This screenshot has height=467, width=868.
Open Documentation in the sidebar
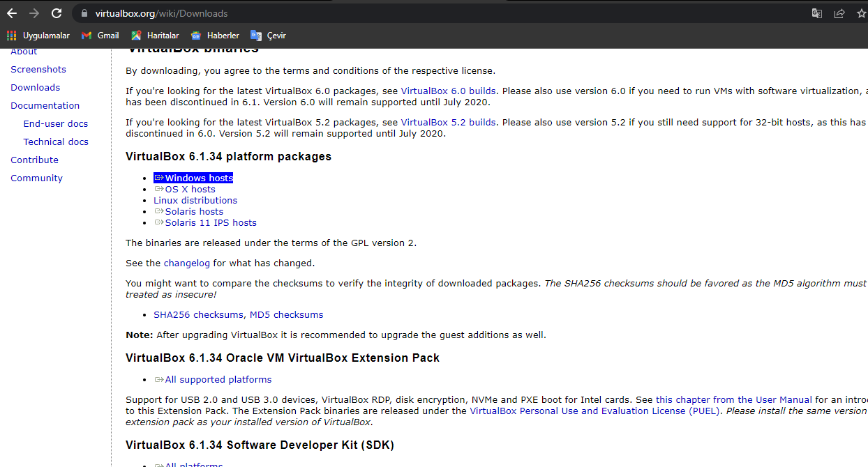coord(45,105)
